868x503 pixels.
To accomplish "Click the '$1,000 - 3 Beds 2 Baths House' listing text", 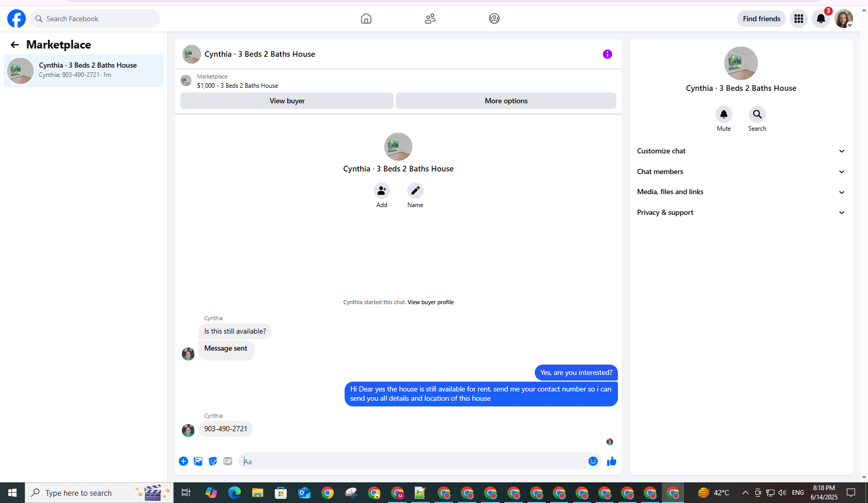I will click(238, 86).
